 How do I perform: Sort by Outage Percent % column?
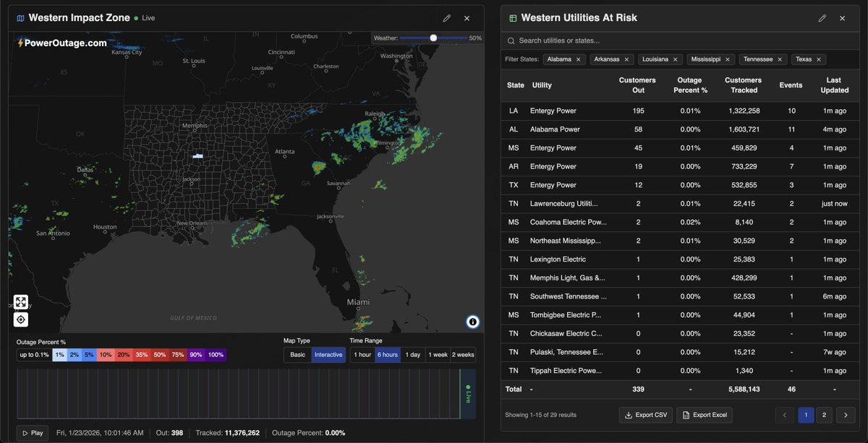(x=690, y=85)
